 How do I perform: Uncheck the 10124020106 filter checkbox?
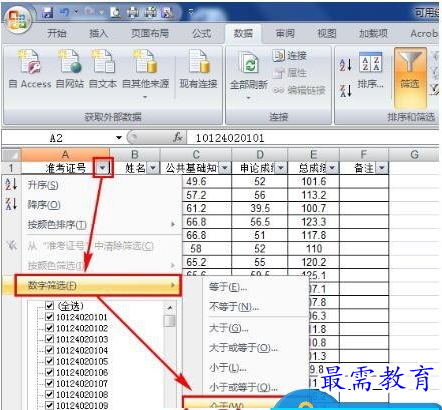(49, 372)
